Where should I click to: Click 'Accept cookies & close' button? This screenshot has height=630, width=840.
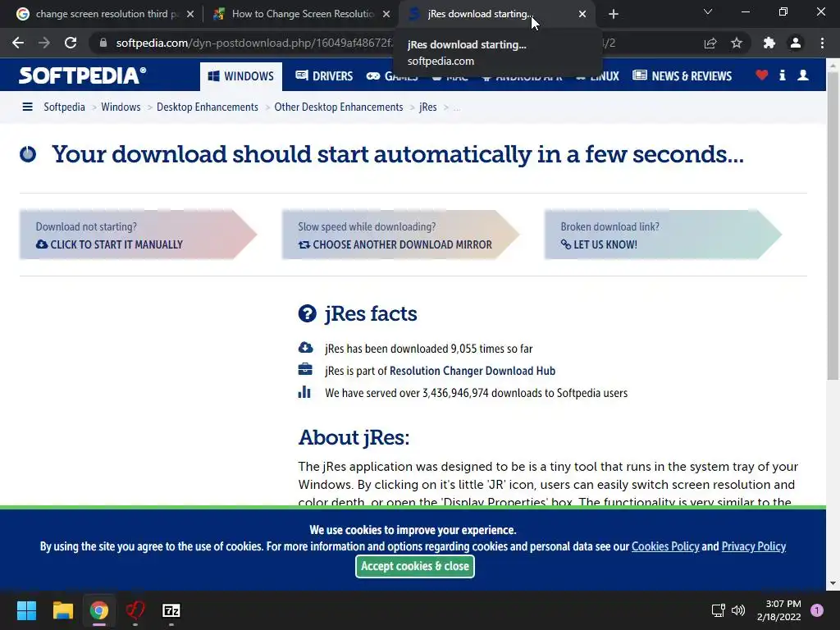414,566
